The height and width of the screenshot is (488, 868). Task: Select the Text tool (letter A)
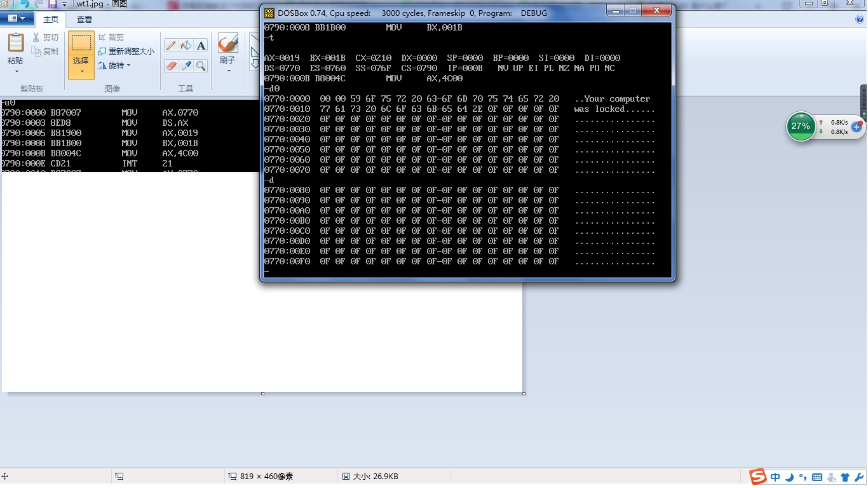coord(201,46)
